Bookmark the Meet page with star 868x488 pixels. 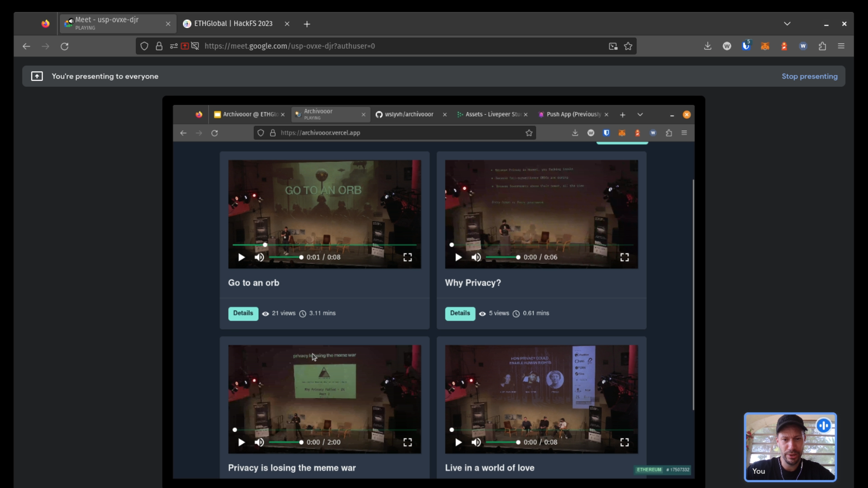point(628,46)
